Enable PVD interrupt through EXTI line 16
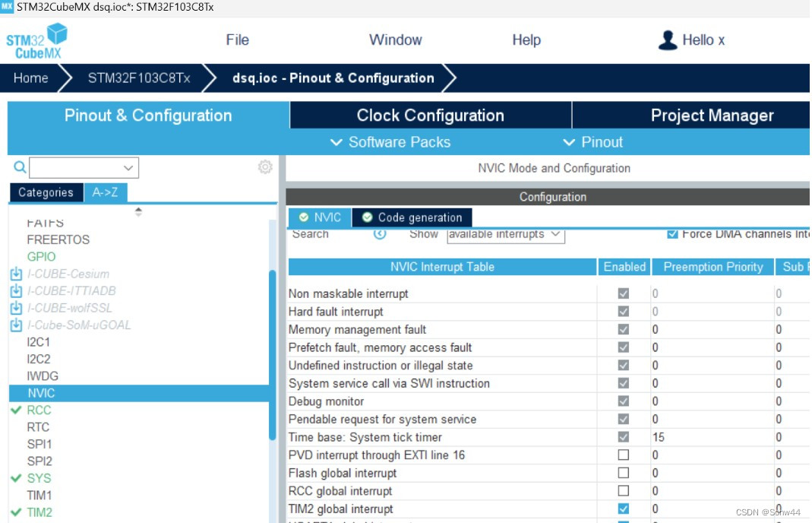The height and width of the screenshot is (523, 812). tap(624, 455)
